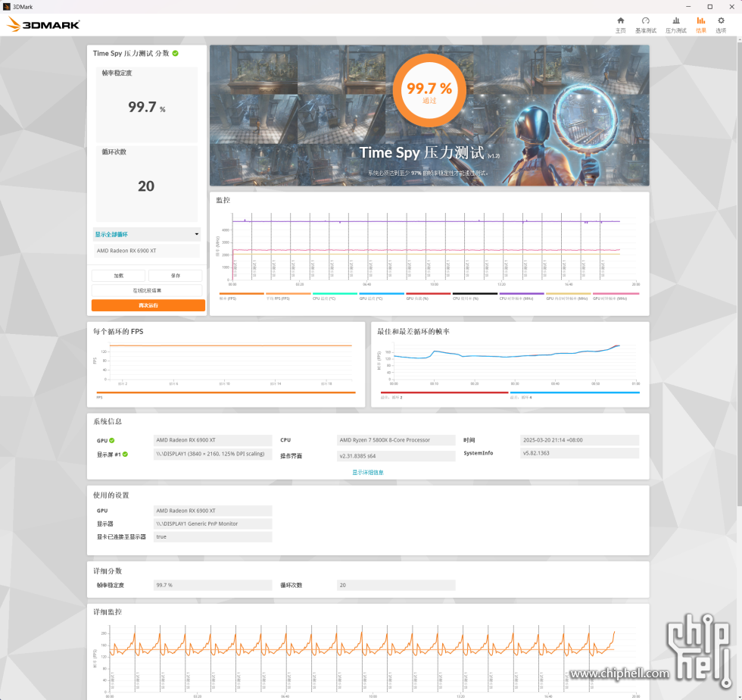Click the orange 99.7 % 通过 result circle
This screenshot has width=742, height=700.
429,90
